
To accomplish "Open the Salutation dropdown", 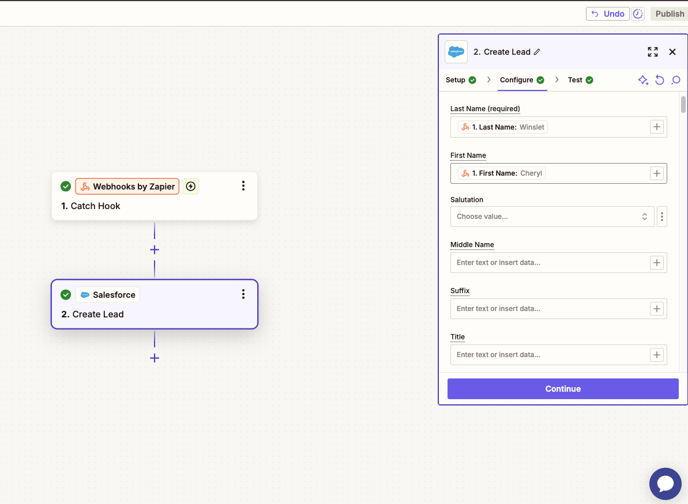I will (552, 216).
